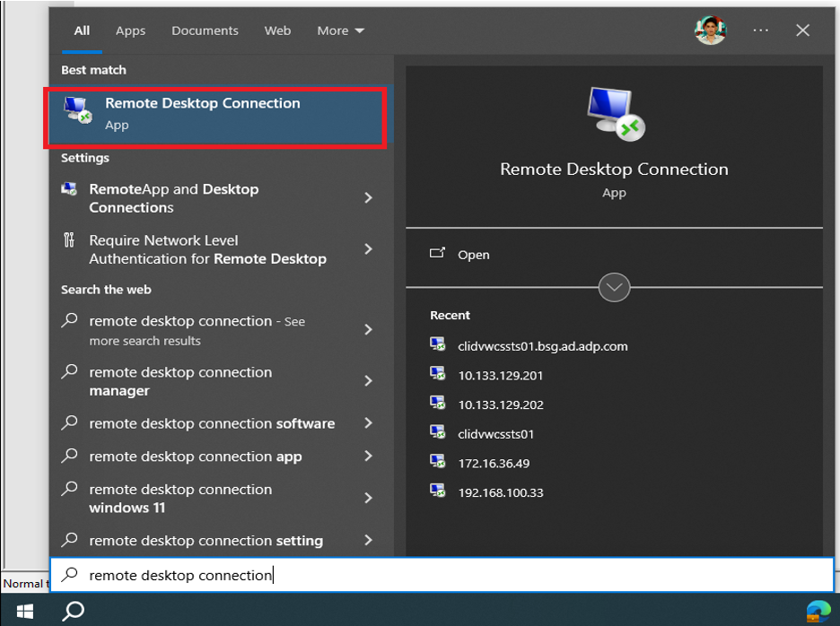Switch to the Apps tab
The height and width of the screenshot is (626, 840).
click(x=130, y=30)
